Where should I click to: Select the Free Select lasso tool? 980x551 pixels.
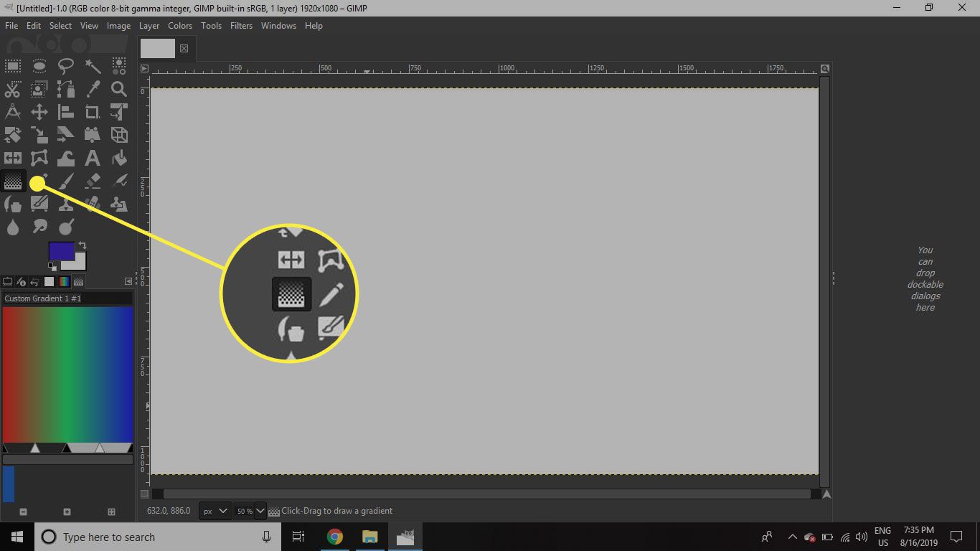click(x=66, y=67)
